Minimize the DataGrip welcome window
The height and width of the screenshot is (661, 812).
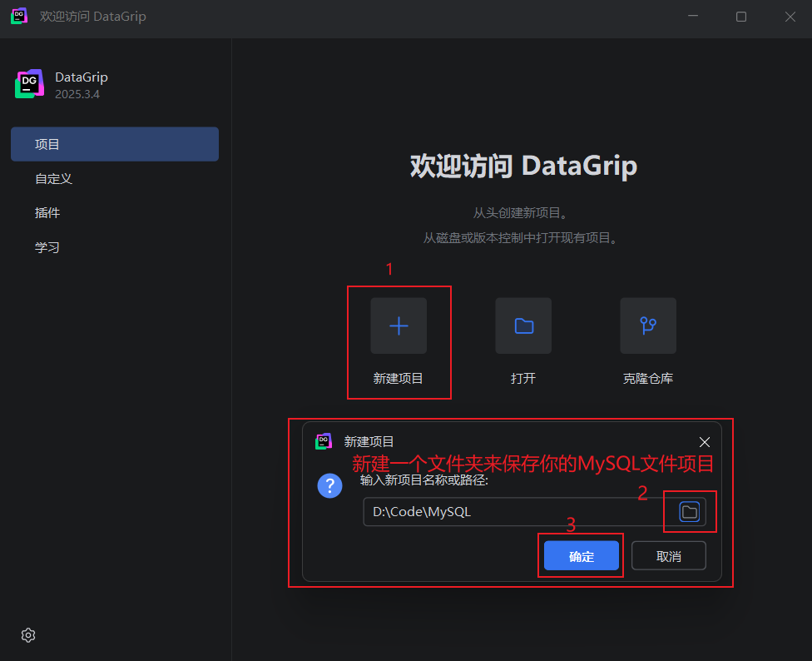[x=693, y=17]
